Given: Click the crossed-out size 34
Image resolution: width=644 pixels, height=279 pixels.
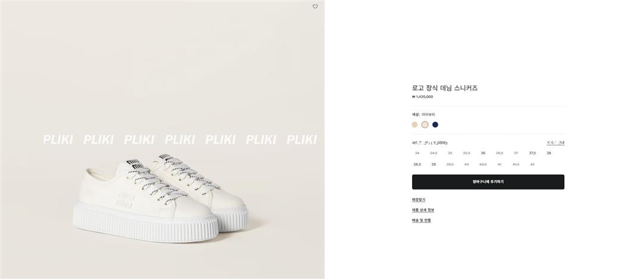Looking at the screenshot, I should click(x=417, y=153).
